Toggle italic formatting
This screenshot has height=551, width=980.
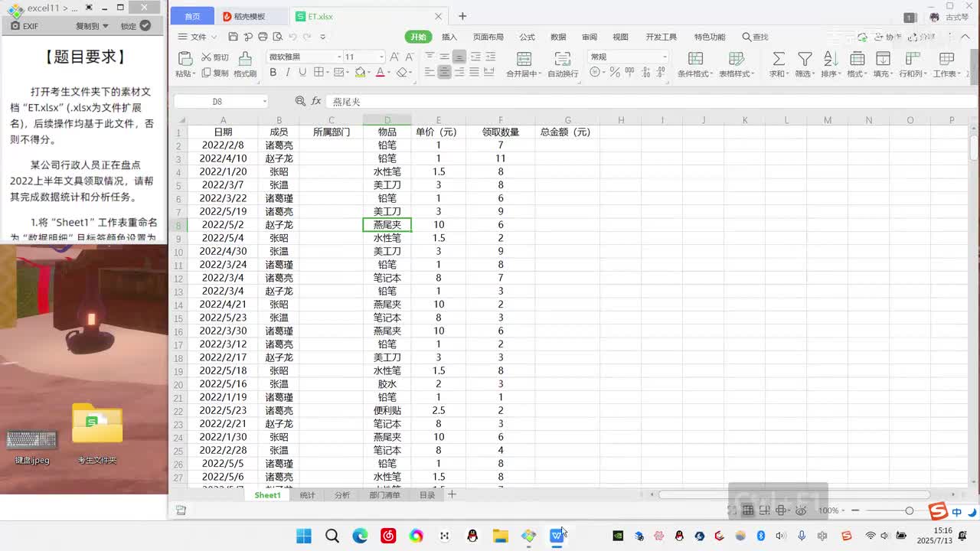tap(287, 73)
